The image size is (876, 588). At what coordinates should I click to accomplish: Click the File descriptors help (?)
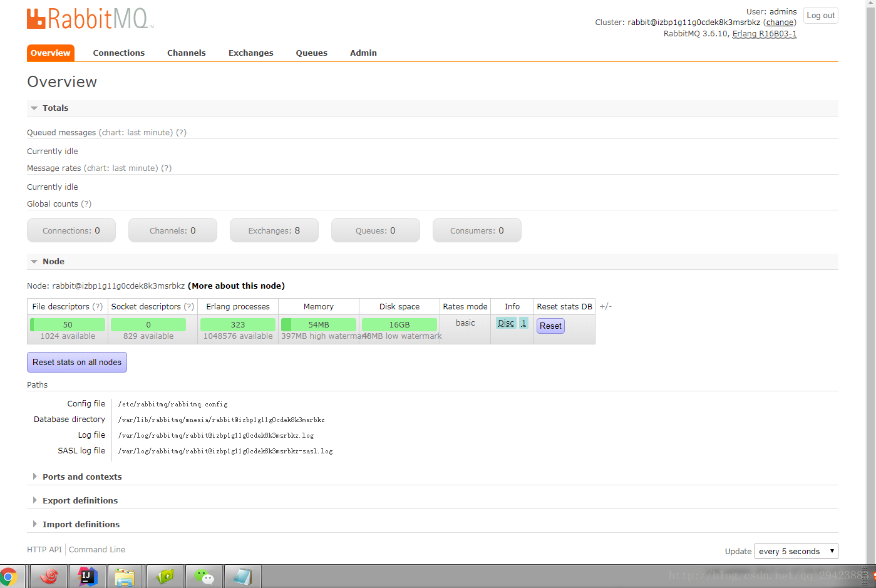click(98, 307)
